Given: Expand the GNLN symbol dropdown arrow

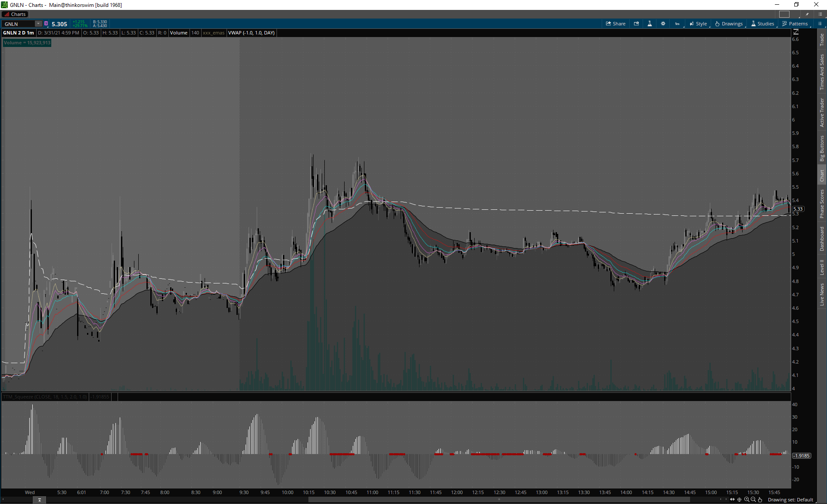Looking at the screenshot, I should [x=38, y=24].
